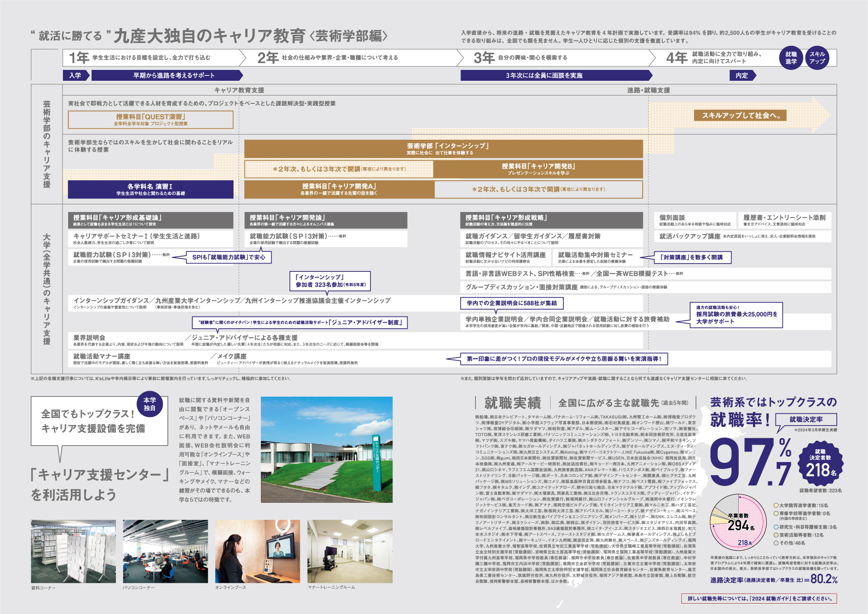Click the 旅費最大25,000円 support callout
Image resolution: width=868 pixels, height=614 pixels.
pyautogui.click(x=736, y=315)
